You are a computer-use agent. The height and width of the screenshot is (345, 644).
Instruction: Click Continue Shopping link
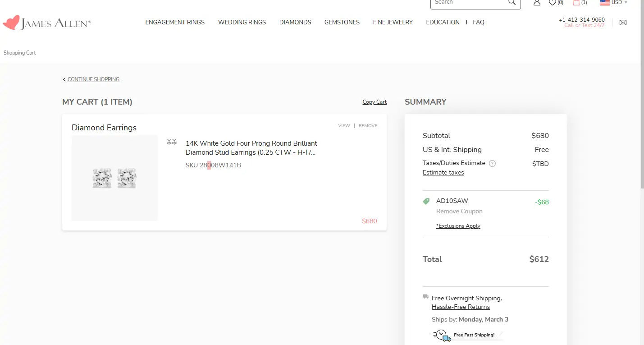(x=93, y=79)
